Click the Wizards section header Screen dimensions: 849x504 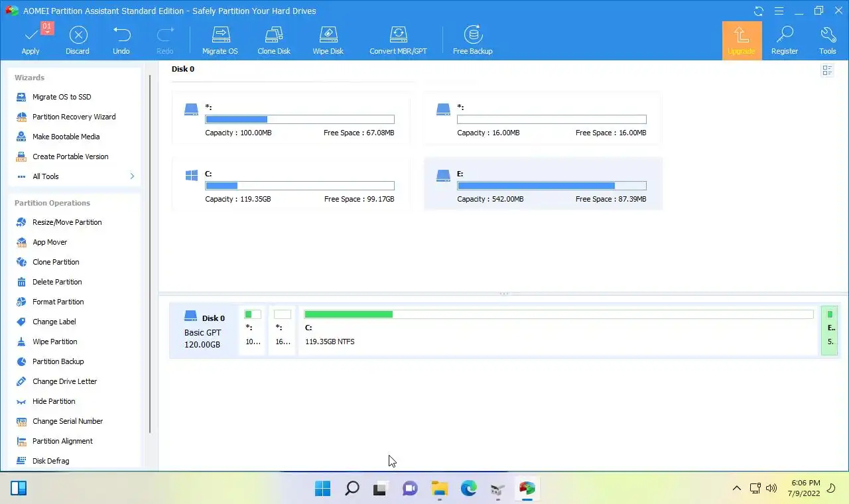coord(29,78)
